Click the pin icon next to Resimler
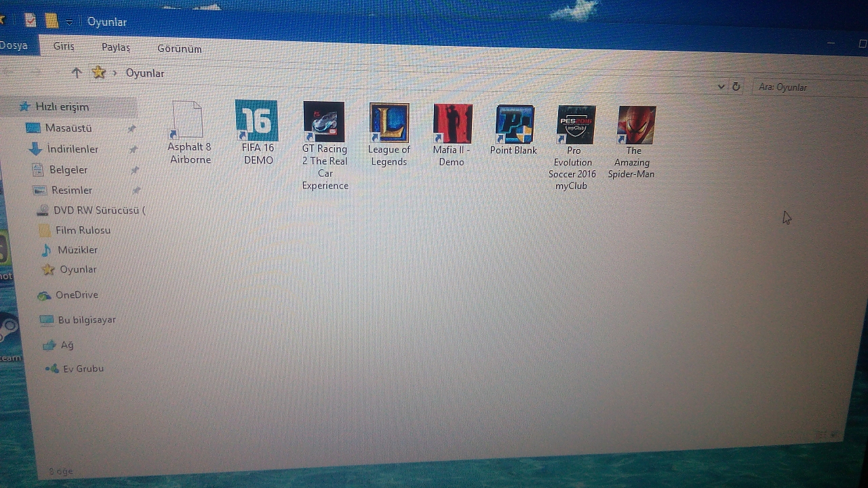868x488 pixels. tap(136, 190)
